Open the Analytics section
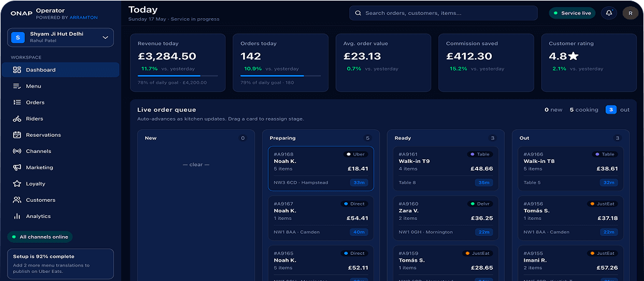The width and height of the screenshot is (644, 281). pos(60,217)
